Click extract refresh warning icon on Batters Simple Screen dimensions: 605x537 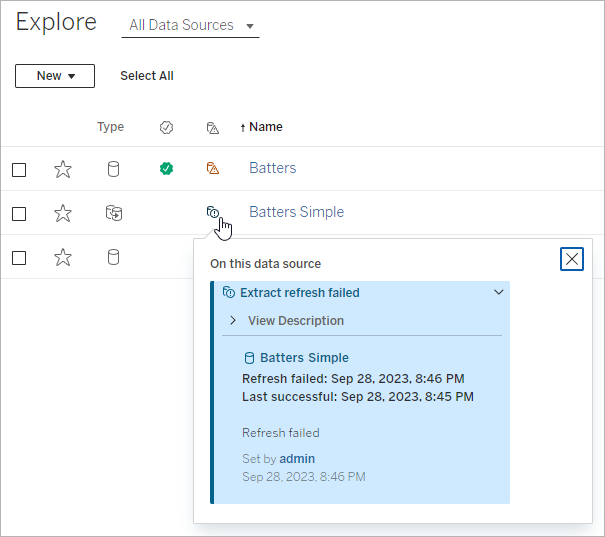pos(212,212)
